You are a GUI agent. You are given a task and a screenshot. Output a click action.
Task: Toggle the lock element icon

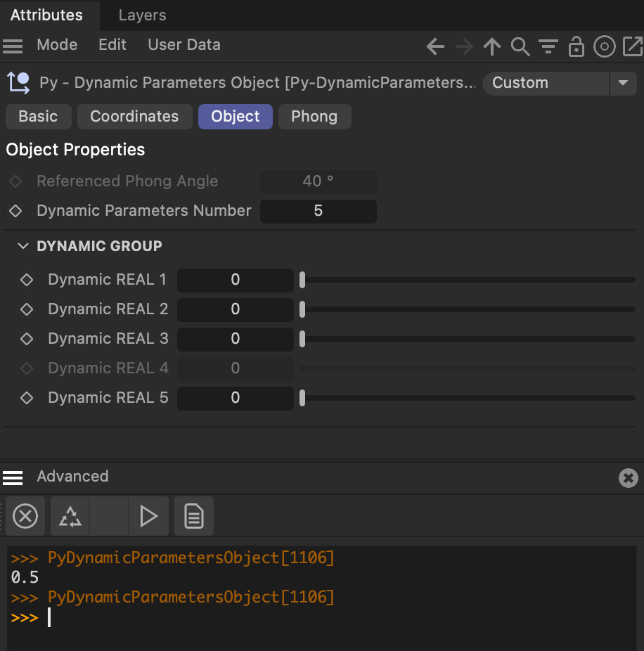coord(577,47)
